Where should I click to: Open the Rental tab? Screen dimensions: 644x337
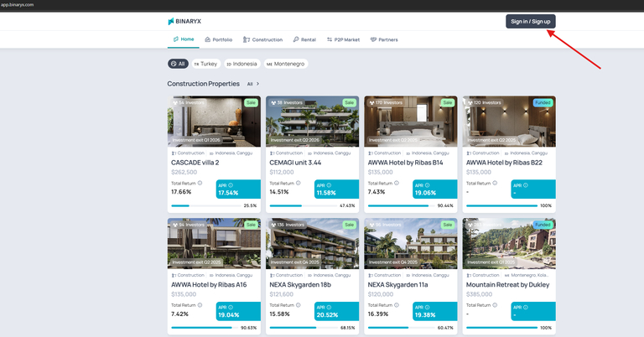(x=304, y=39)
